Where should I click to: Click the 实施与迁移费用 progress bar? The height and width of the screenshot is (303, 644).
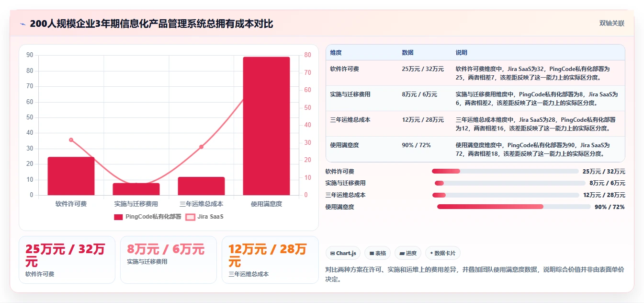[510, 183]
